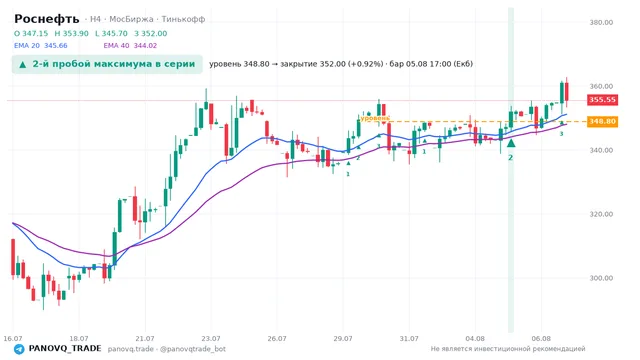The width and height of the screenshot is (640, 360).
Task: Click the 'Роснефть' title text
Action: click(47, 19)
